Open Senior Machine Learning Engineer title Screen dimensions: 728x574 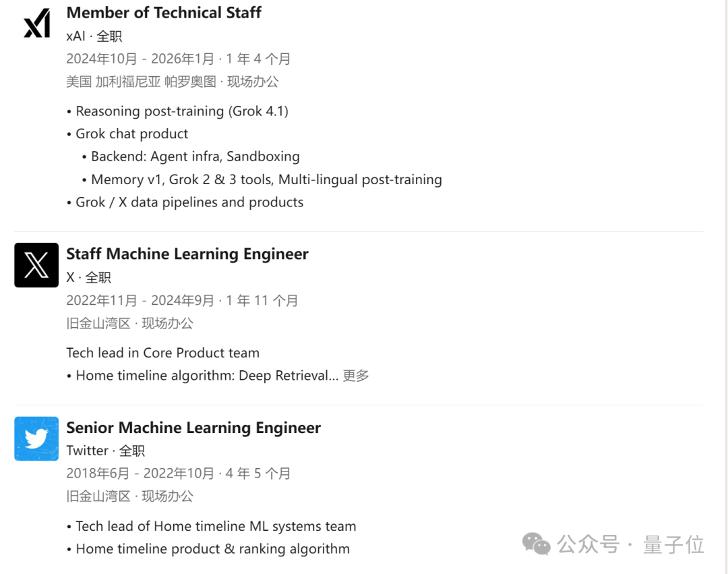tap(193, 428)
